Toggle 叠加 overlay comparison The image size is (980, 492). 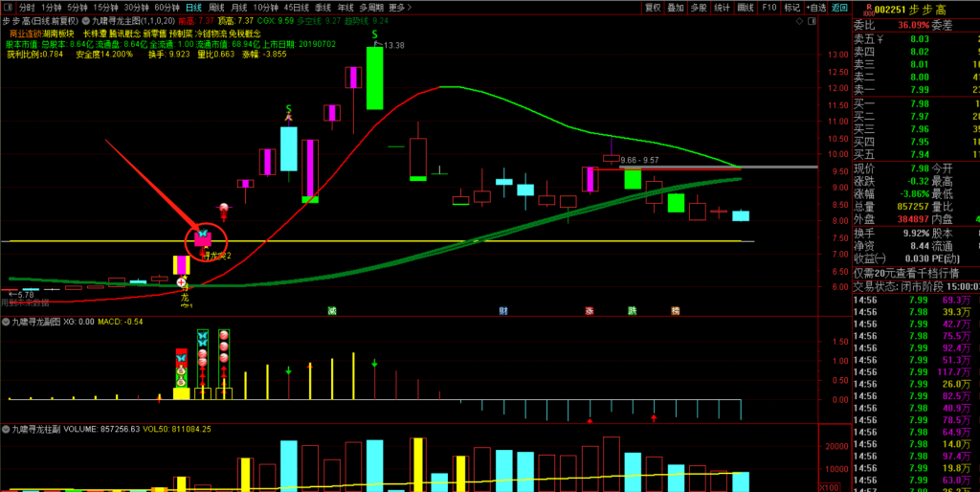point(676,7)
